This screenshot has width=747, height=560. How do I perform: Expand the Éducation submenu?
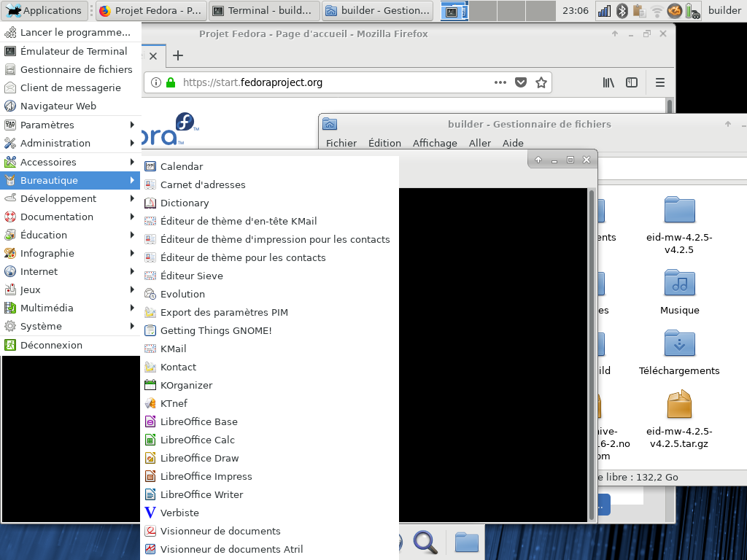point(71,235)
